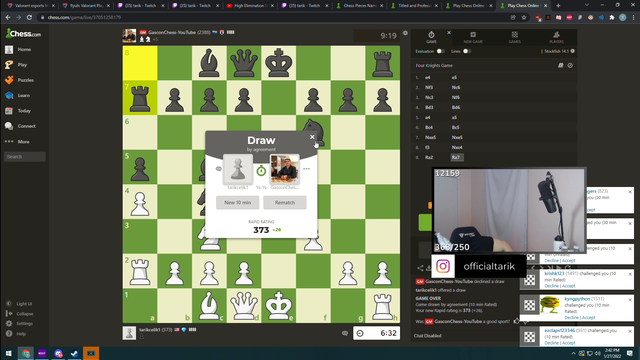The height and width of the screenshot is (360, 640).
Task: Expand the More menu in sidebar
Action: tap(18, 142)
